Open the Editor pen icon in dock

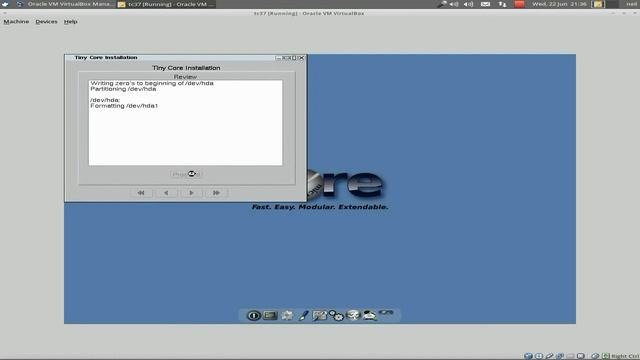[x=303, y=316]
